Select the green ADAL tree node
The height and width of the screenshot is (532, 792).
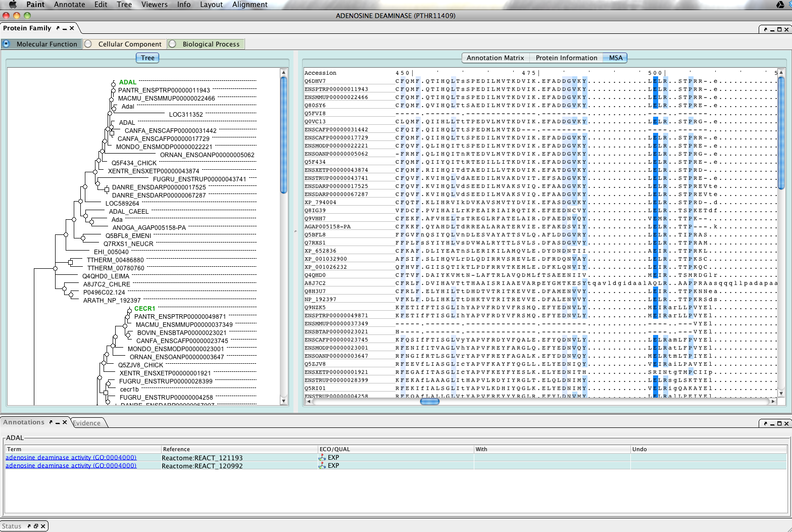coord(128,82)
